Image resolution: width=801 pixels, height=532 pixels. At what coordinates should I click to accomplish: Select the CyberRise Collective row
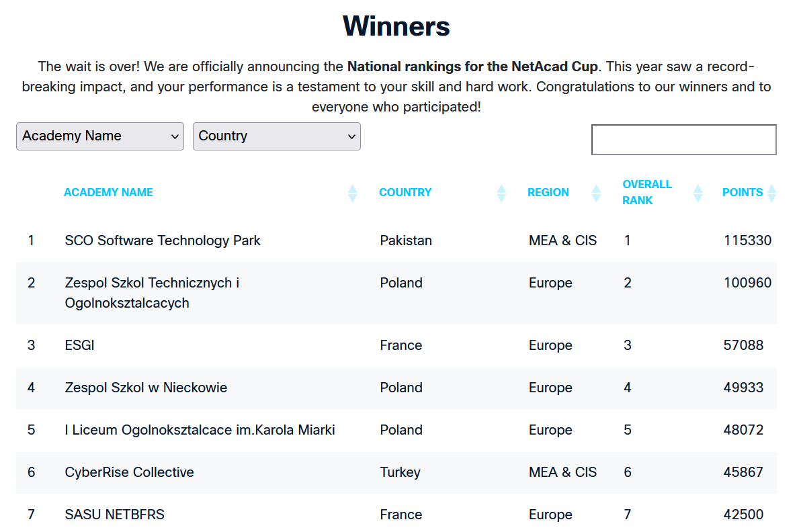pos(130,472)
